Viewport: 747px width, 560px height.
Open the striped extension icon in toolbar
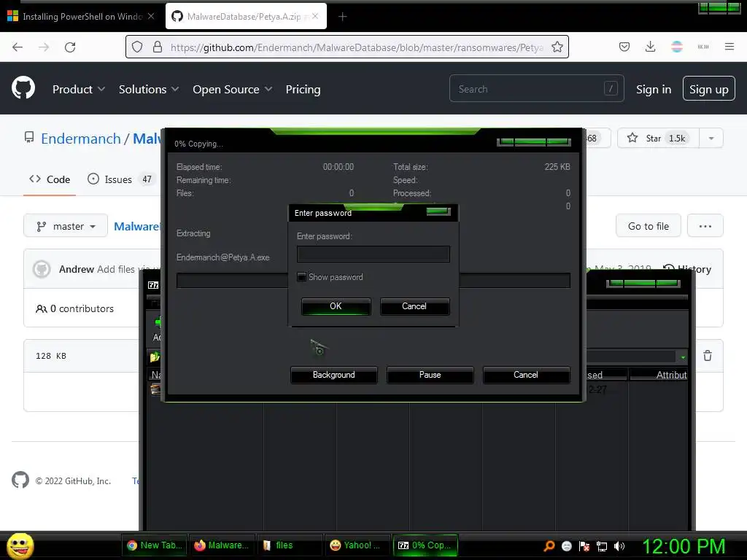pyautogui.click(x=676, y=47)
